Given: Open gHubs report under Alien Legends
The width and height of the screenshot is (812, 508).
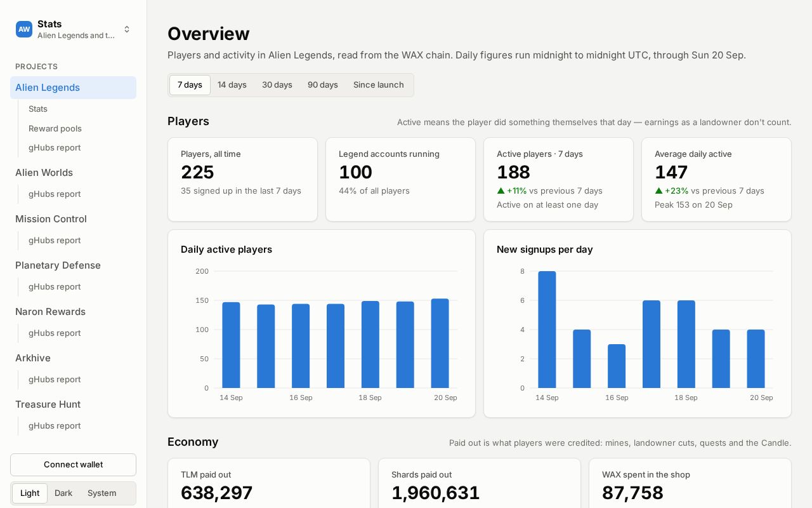Looking at the screenshot, I should tap(55, 147).
